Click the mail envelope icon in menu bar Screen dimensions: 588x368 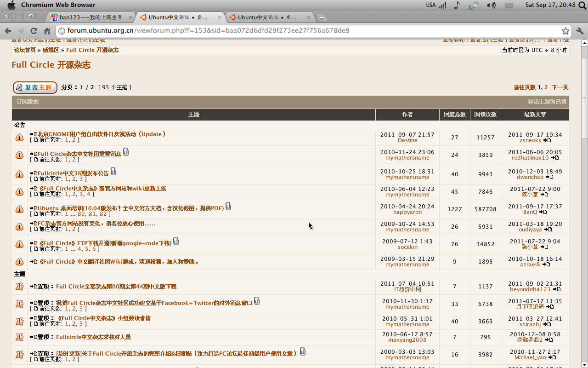(x=509, y=5)
